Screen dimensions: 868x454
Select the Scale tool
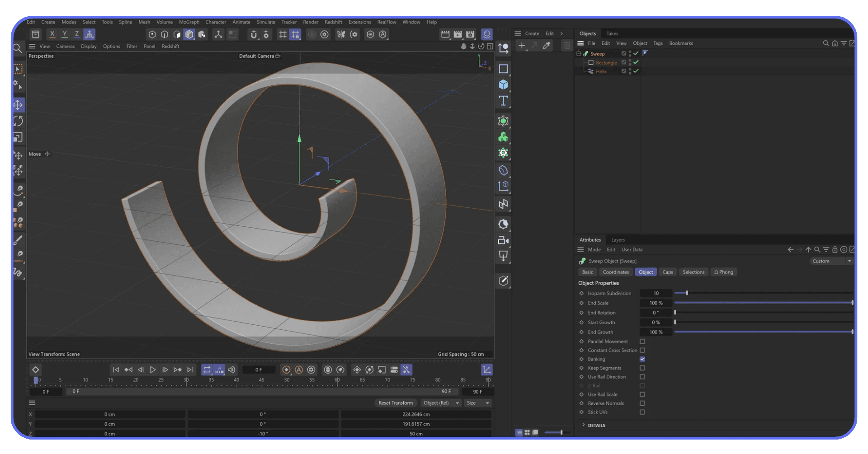[x=19, y=137]
